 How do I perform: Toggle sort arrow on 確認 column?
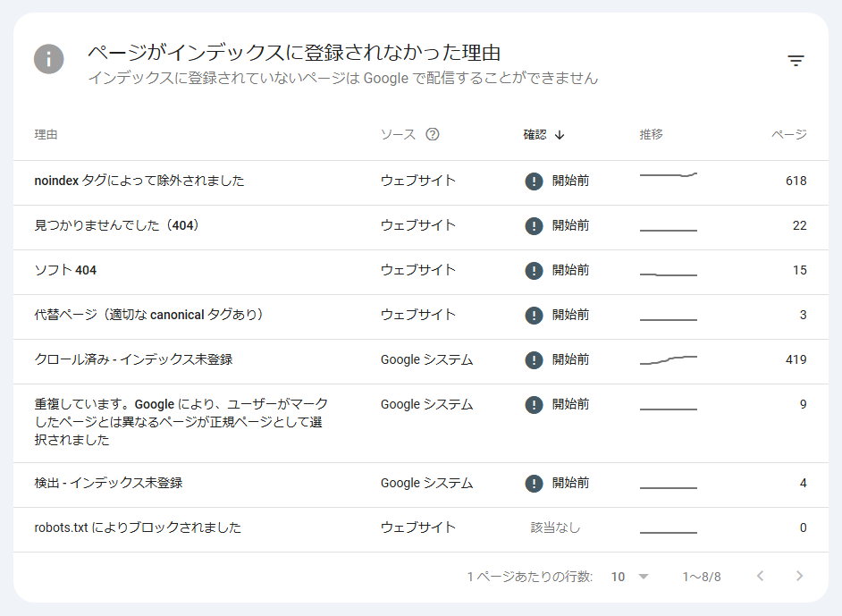(560, 135)
